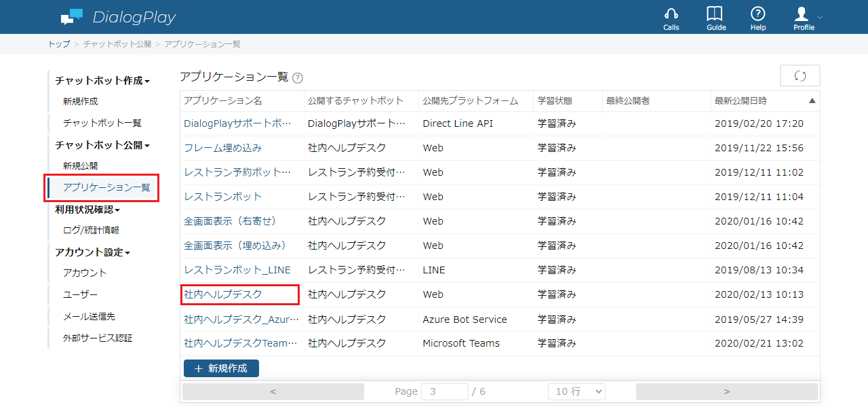Select チャットボット一覧 in the sidebar
The height and width of the screenshot is (407, 868).
pos(102,123)
